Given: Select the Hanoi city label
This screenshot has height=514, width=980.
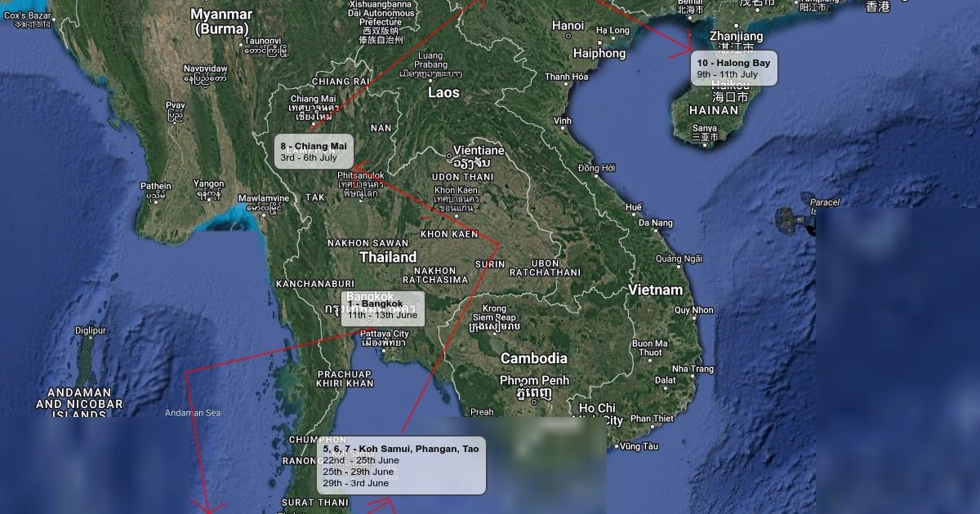Looking at the screenshot, I should click(568, 25).
